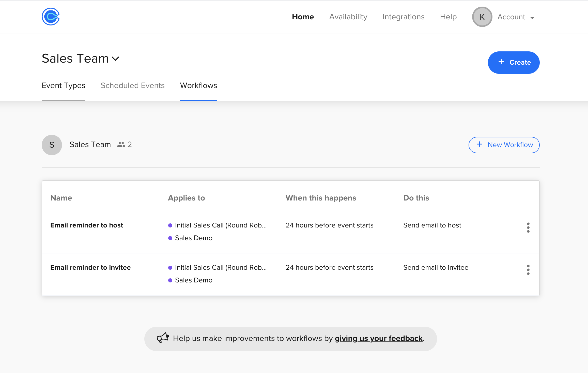Switch to the Event Types tab

(63, 85)
